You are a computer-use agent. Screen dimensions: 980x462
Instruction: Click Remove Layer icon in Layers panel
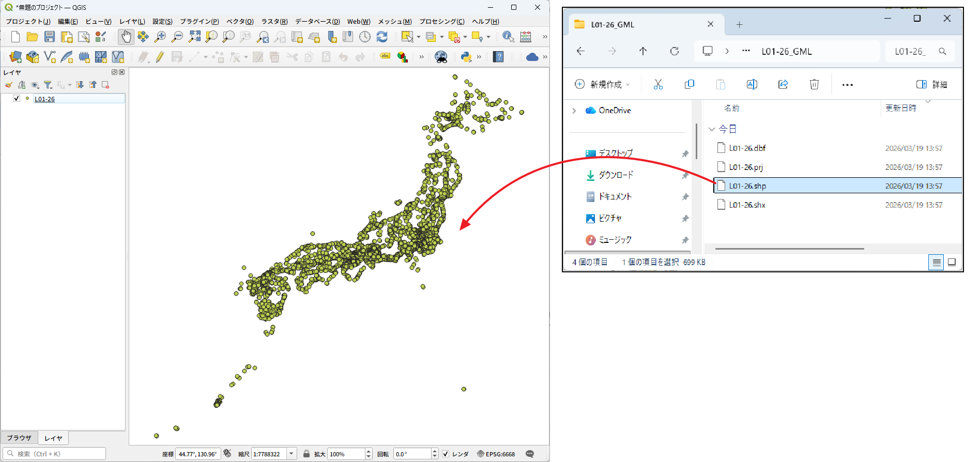pos(105,85)
